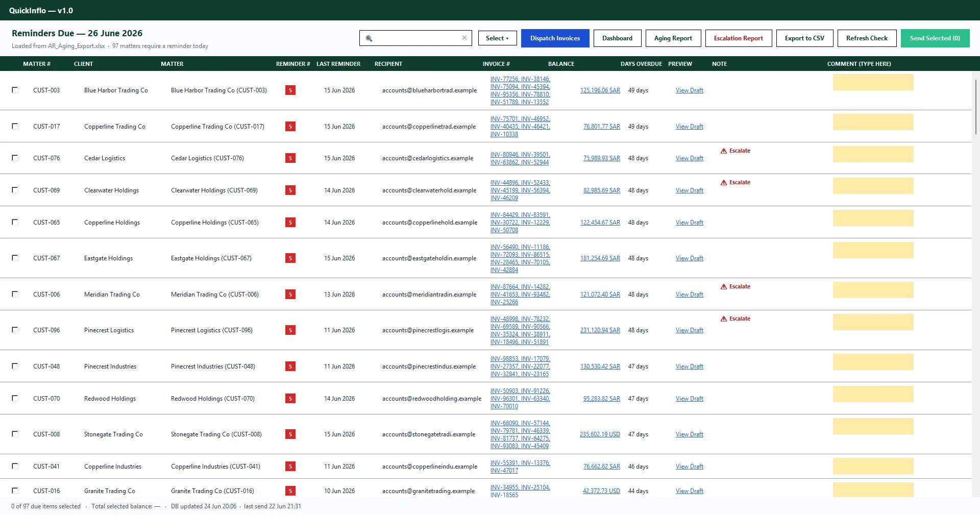Click reminder badge 5 for Eastgate Holdings
Screen dimensions: 980x515
[x=290, y=258]
